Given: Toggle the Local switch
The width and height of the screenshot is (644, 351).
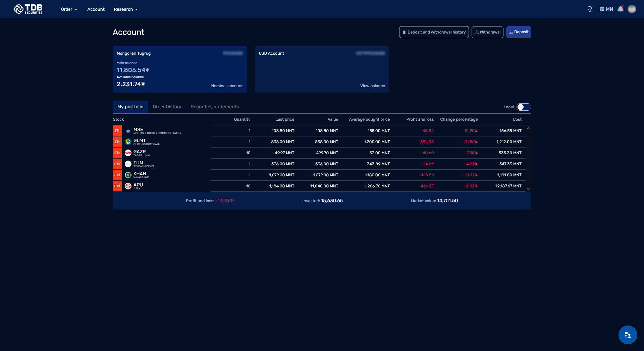Looking at the screenshot, I should 524,107.
